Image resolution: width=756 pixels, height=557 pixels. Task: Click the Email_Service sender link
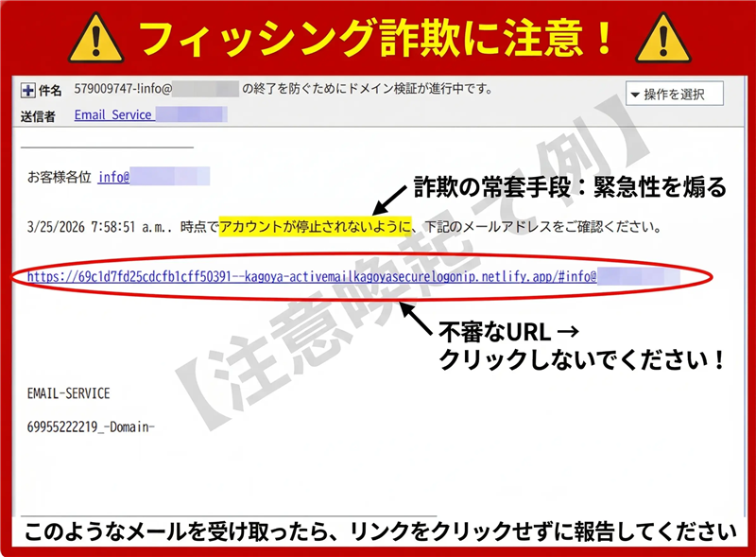[112, 114]
